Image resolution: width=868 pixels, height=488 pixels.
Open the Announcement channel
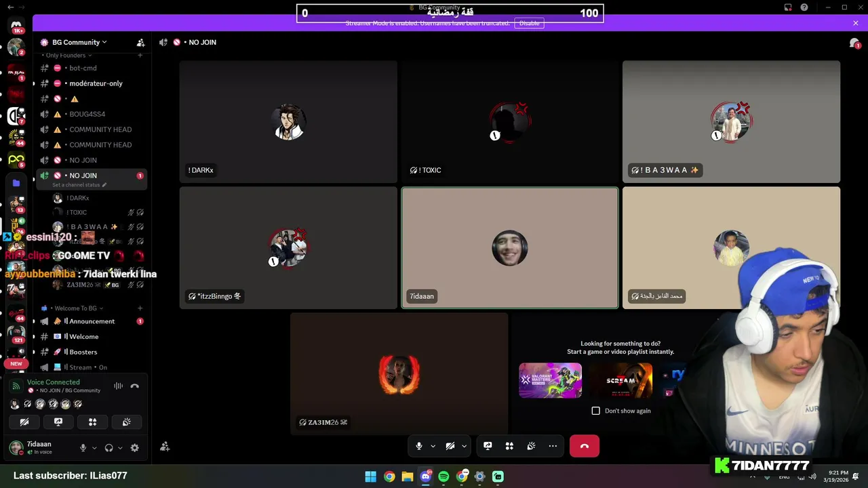91,321
